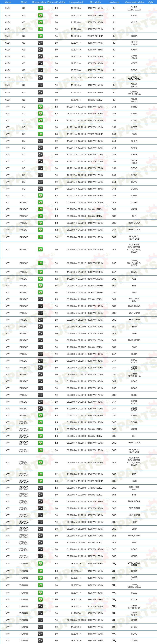157x644 pixels.
Task: Click the PB fuel icon in the Audi Q3 CULB row
Action: point(40,22)
